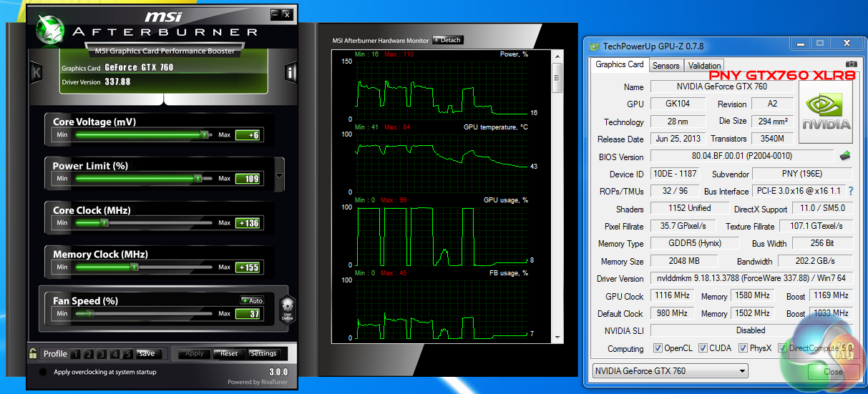
Task: Click the profile lock padlock icon
Action: tap(33, 353)
